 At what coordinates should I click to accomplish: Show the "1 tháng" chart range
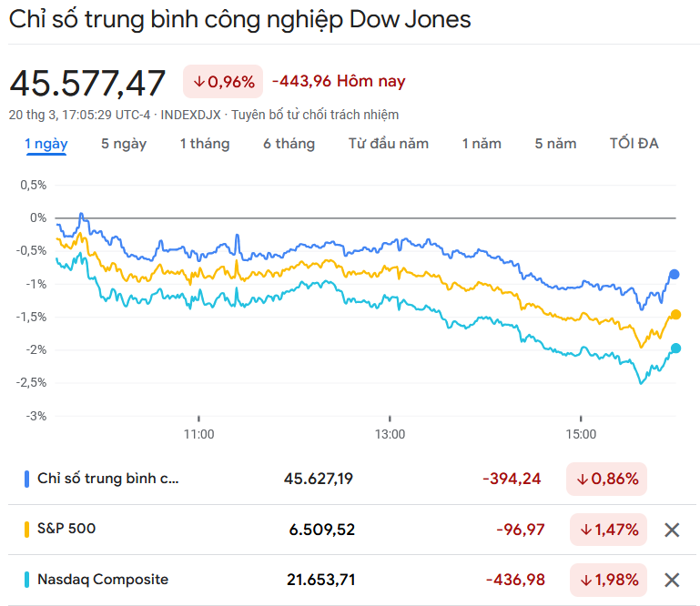[x=204, y=144]
